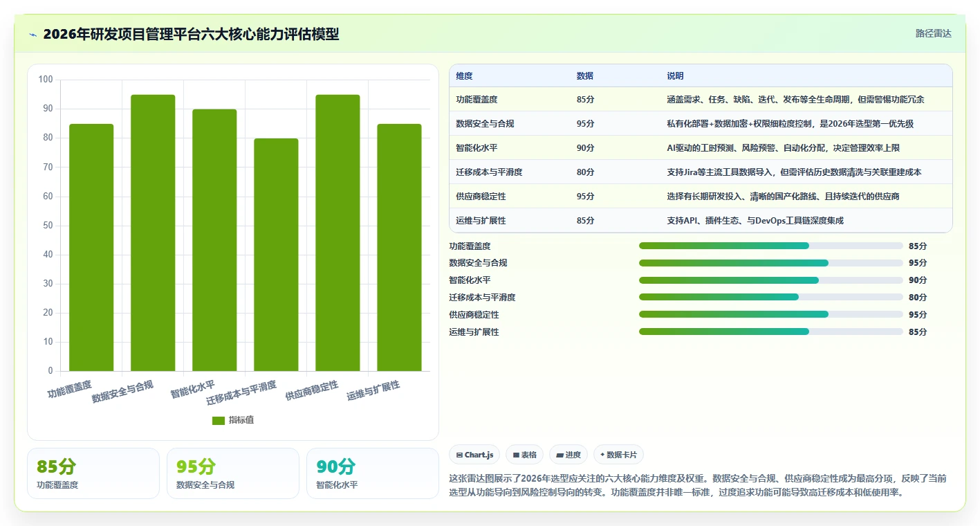Screen dimensions: 980x526
Task: Click the 运维与扩展性 85分 progress bar
Action: point(771,332)
